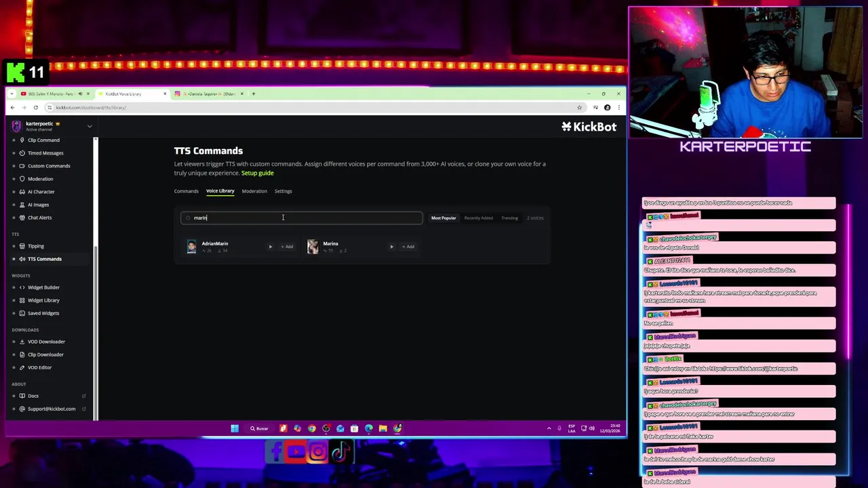Click the TikTok link in chat overlay
The height and width of the screenshot is (488, 868).
point(753,369)
